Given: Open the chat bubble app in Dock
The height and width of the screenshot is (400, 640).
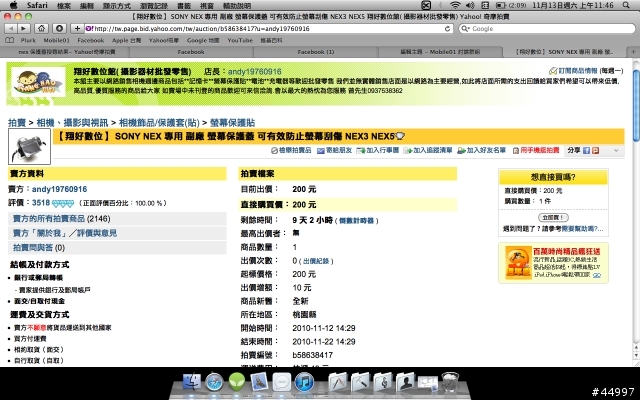Looking at the screenshot, I should (281, 382).
